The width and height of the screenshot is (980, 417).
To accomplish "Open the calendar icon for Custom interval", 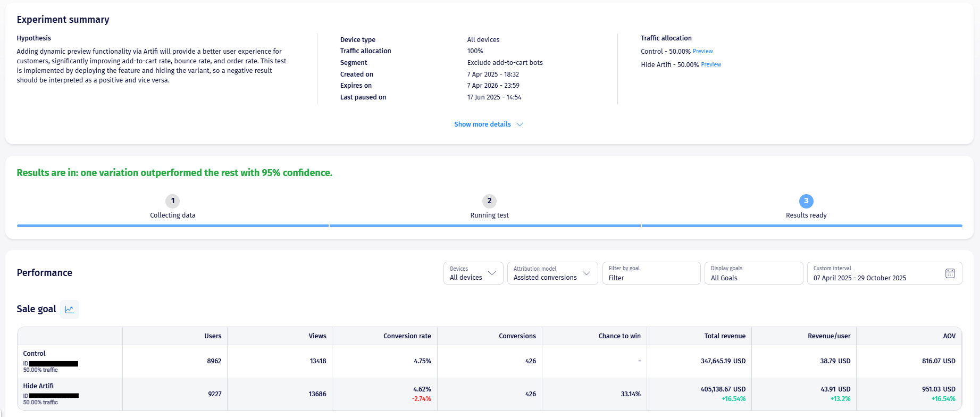I will pos(950,273).
